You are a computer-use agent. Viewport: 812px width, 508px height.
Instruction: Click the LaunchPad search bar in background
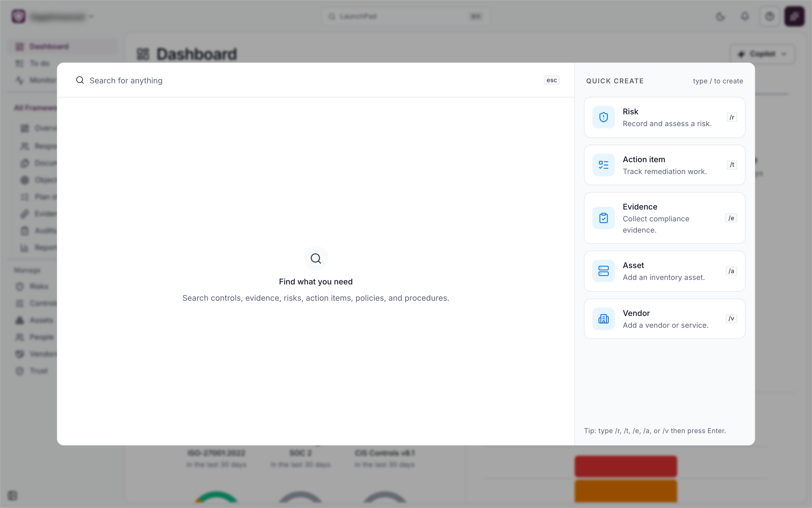[405, 16]
